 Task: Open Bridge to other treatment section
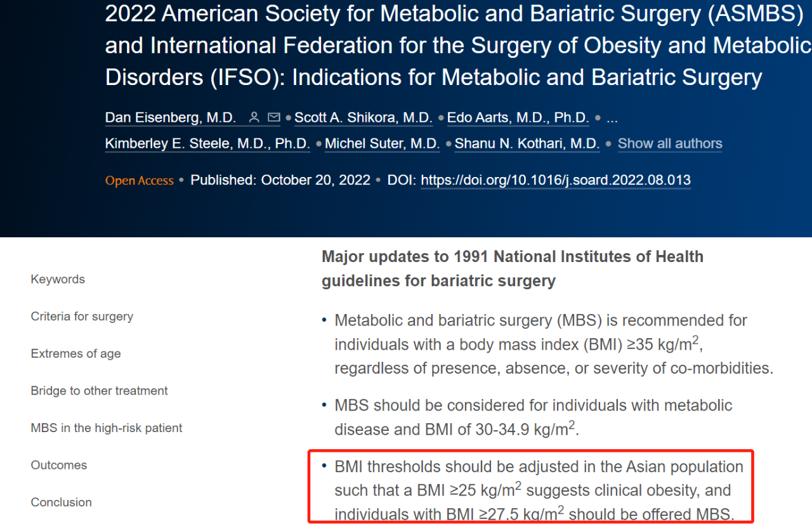tap(99, 391)
